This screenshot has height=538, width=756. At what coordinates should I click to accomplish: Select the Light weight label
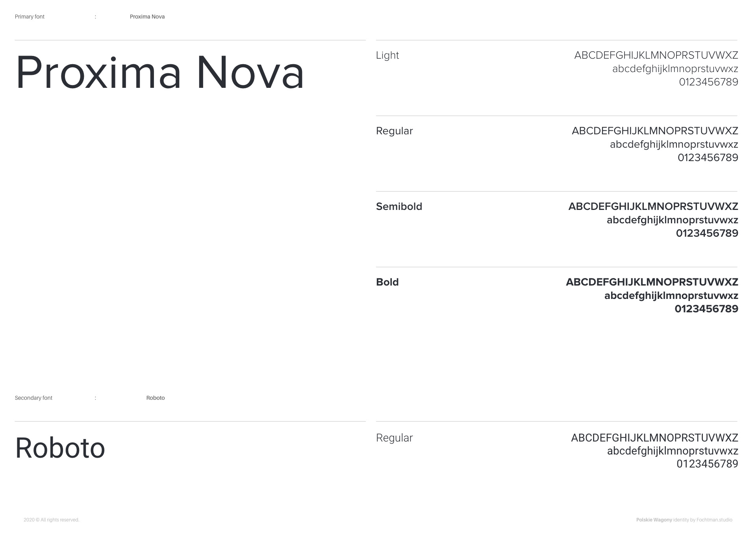coord(387,55)
